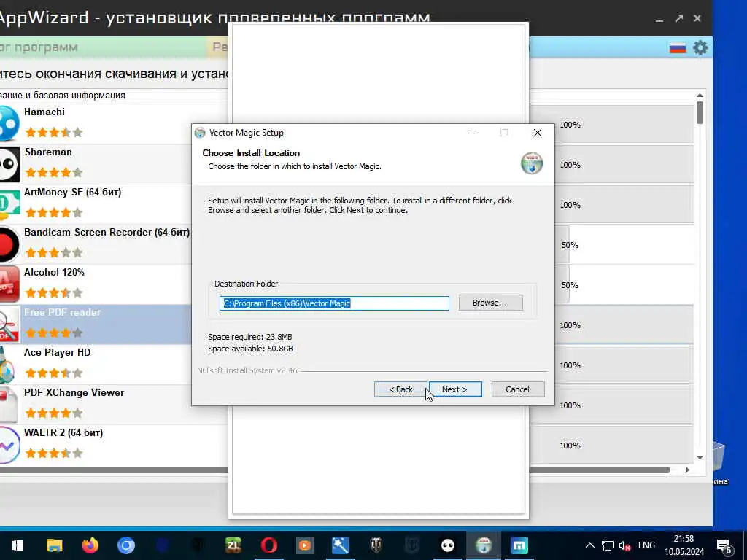Click the scroll down arrow in AppWizard list
Viewport: 747px width, 560px height.
click(700, 458)
